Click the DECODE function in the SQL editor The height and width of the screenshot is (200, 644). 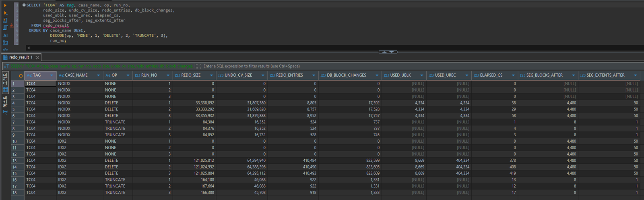coord(57,35)
